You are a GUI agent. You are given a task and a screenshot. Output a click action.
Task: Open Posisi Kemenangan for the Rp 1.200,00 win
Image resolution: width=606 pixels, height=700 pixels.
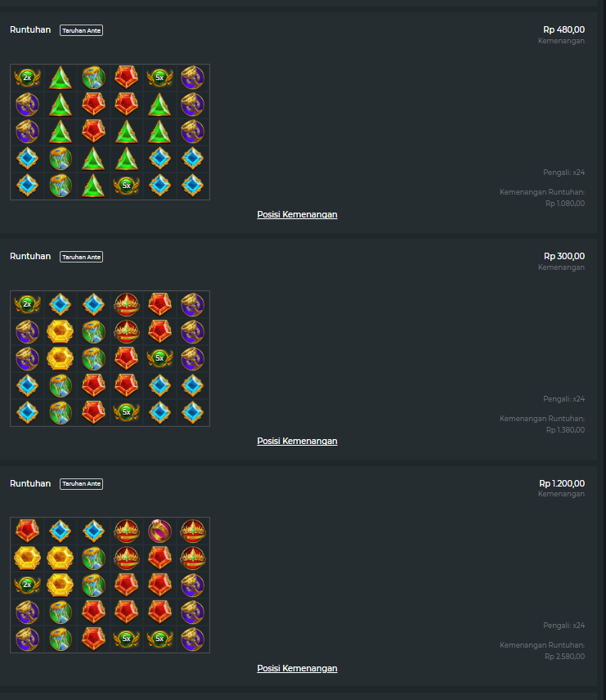click(x=297, y=668)
